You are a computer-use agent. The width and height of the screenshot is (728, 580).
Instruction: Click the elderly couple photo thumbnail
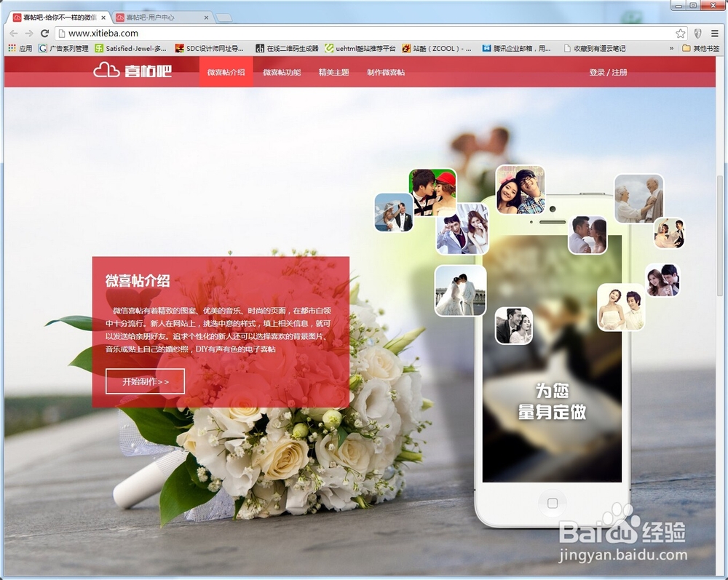coord(639,199)
